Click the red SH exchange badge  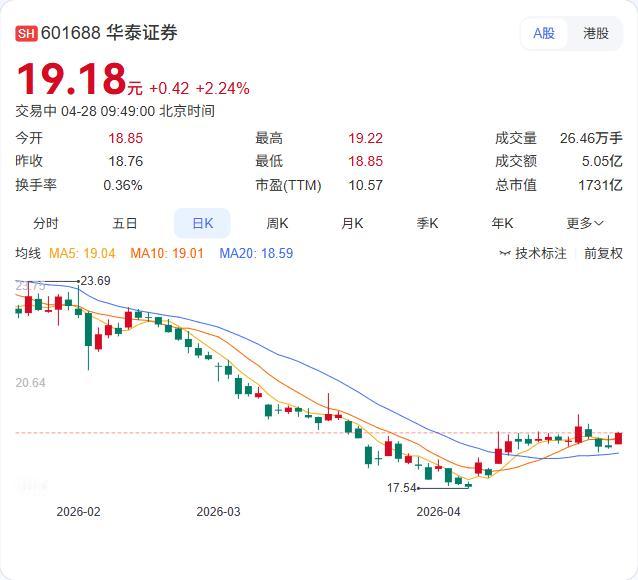pyautogui.click(x=26, y=33)
